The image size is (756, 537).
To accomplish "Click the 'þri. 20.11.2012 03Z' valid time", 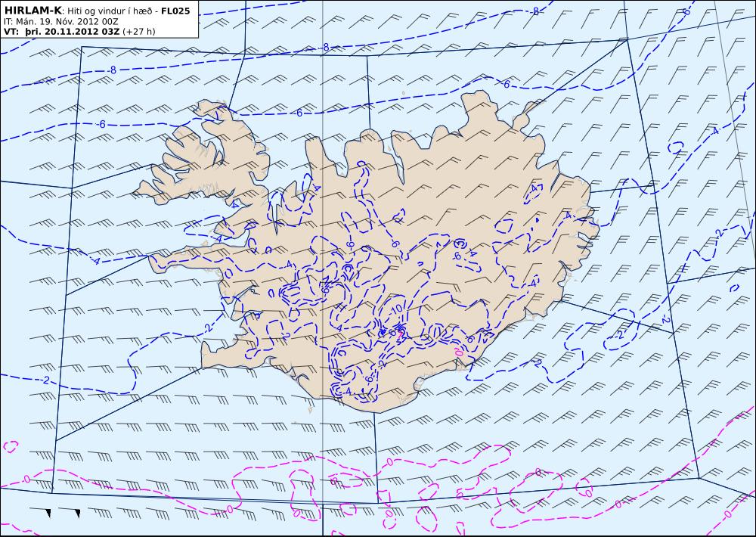I will (x=73, y=32).
